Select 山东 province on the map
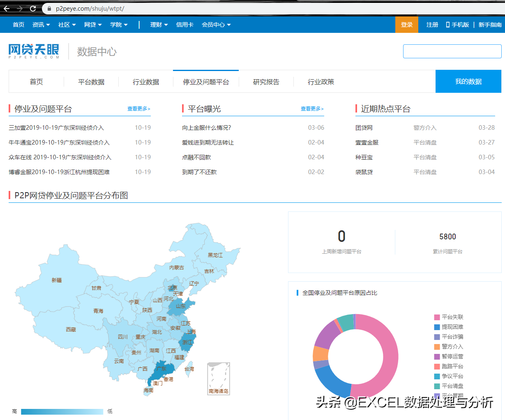 (181, 306)
